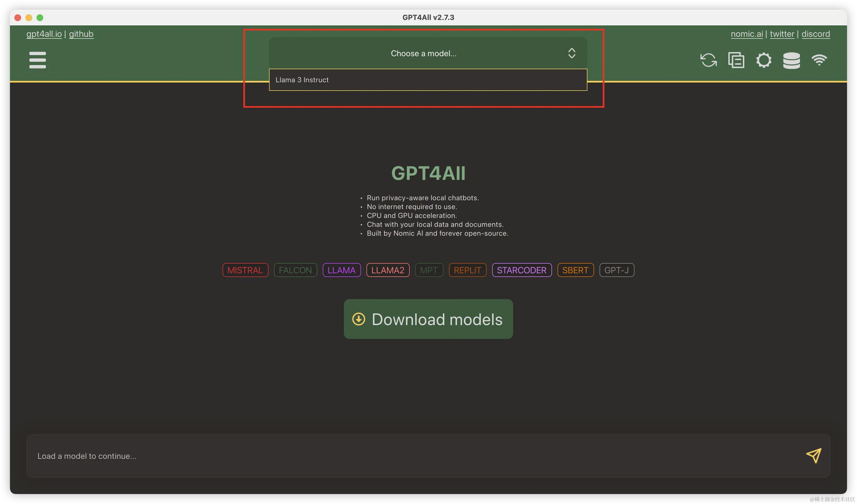Screen dimensions: 857x504
Task: Click the paper plane send icon
Action: point(813,456)
